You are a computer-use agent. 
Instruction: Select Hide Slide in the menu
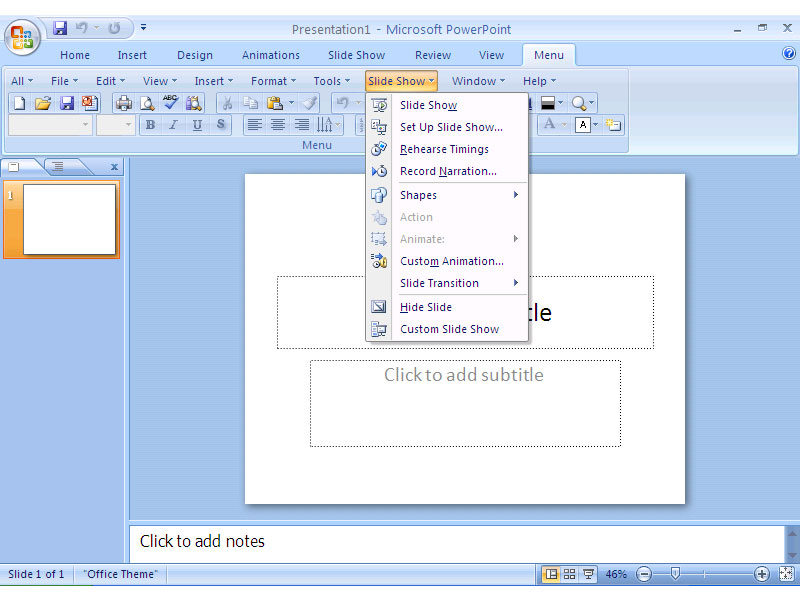(x=425, y=307)
